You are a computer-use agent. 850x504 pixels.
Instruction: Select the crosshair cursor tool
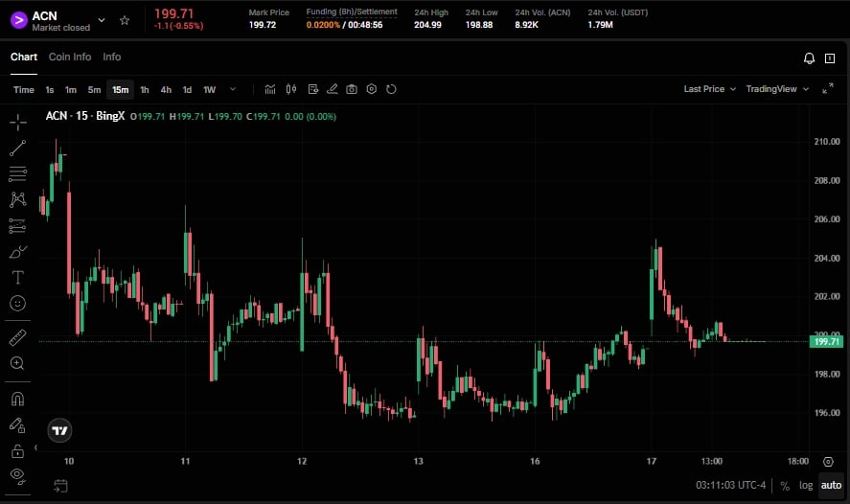[x=17, y=122]
